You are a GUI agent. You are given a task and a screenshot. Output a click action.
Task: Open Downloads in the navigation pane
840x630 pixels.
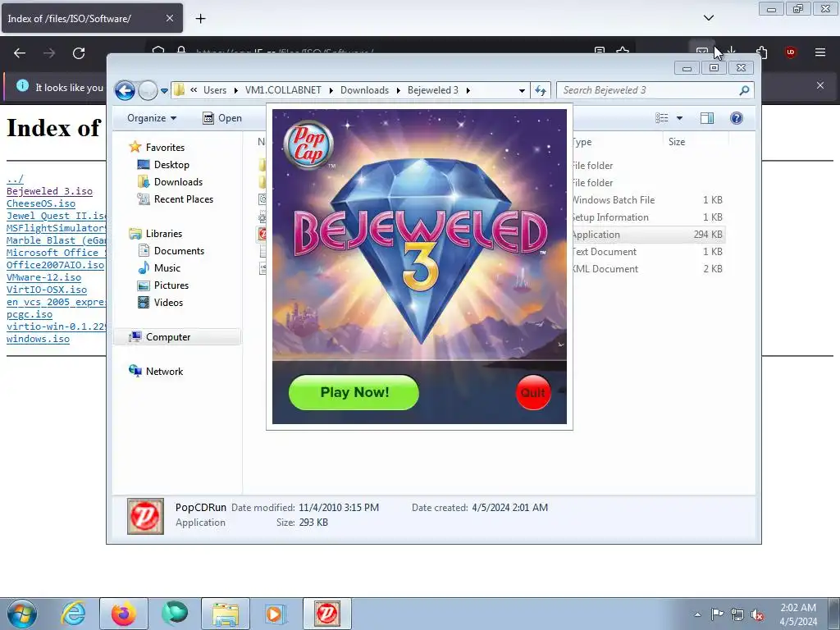pos(171,181)
